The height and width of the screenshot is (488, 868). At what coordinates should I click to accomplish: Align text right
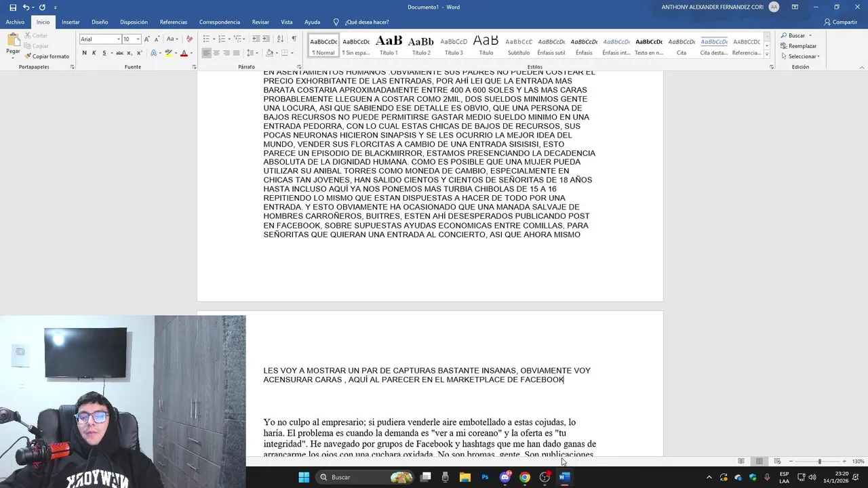(x=226, y=53)
